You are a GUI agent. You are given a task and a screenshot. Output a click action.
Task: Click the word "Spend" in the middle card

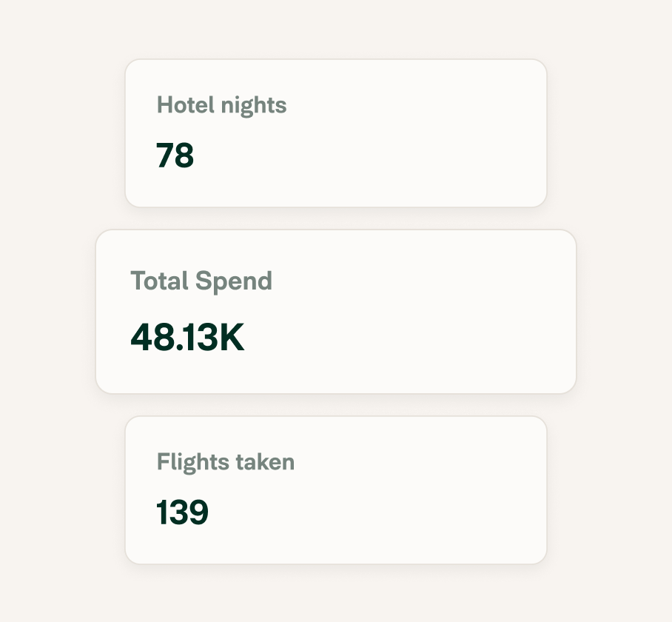pos(234,281)
